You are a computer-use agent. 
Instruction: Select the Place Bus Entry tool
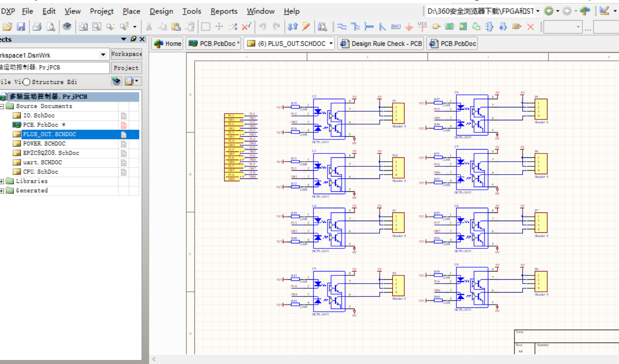(x=382, y=27)
